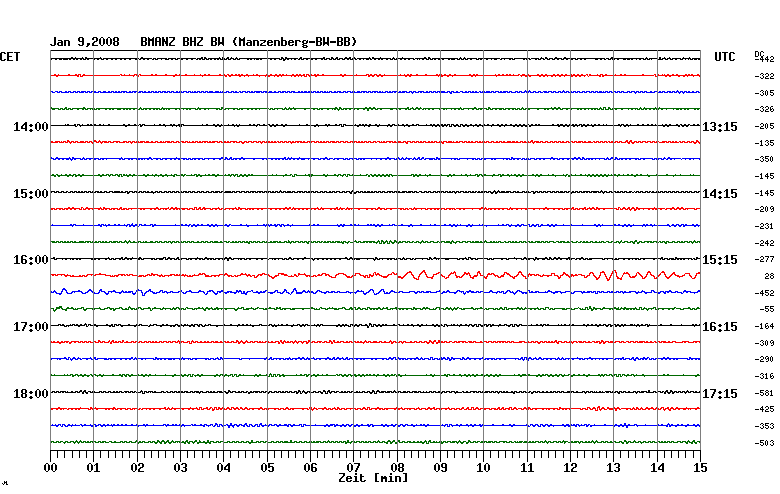Click the DC value "-242"
Viewport: 780px width, 494px height.
(x=765, y=243)
